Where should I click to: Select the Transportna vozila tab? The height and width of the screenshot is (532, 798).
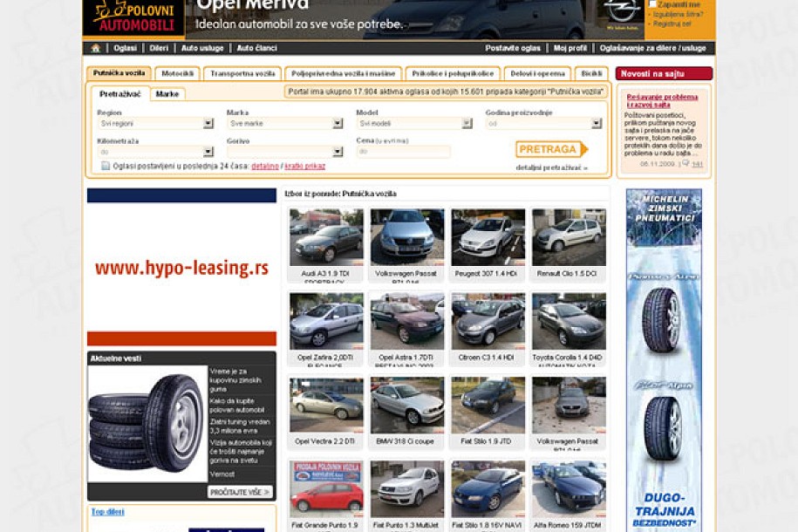click(242, 74)
